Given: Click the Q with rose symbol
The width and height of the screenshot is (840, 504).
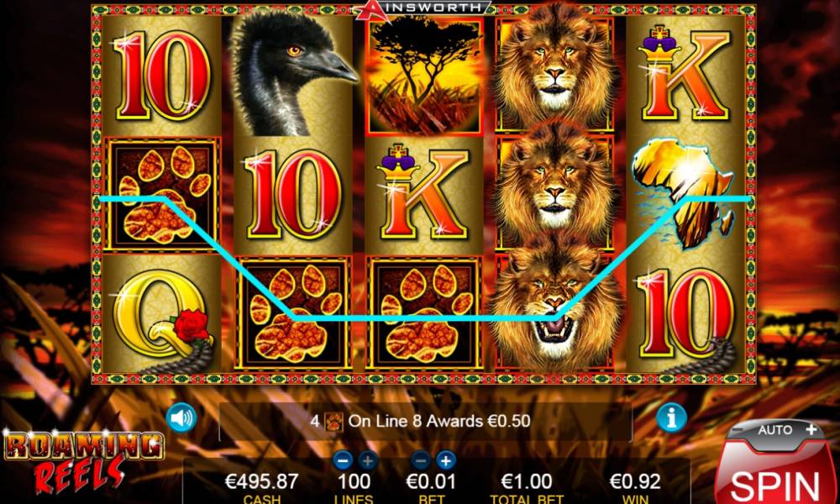Looking at the screenshot, I should point(164,318).
